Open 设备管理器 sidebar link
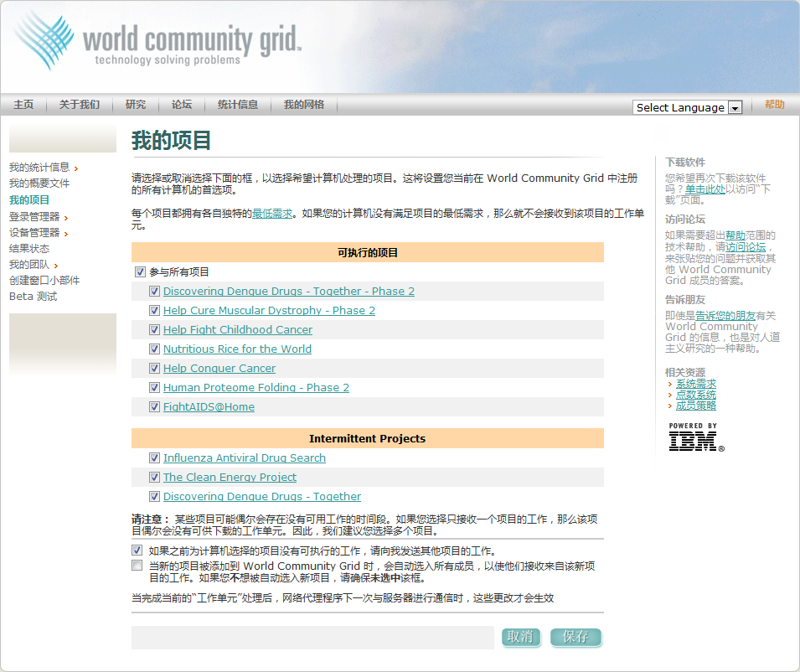Screen dimensions: 800x672 click(x=34, y=233)
